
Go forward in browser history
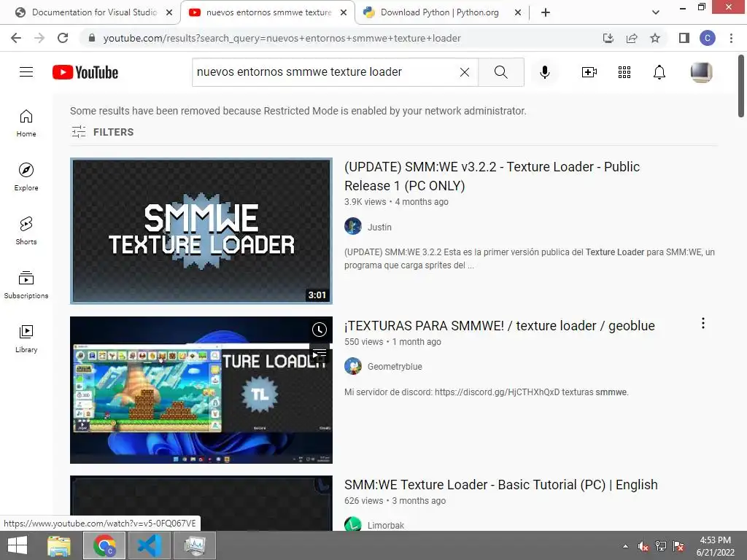pyautogui.click(x=39, y=38)
